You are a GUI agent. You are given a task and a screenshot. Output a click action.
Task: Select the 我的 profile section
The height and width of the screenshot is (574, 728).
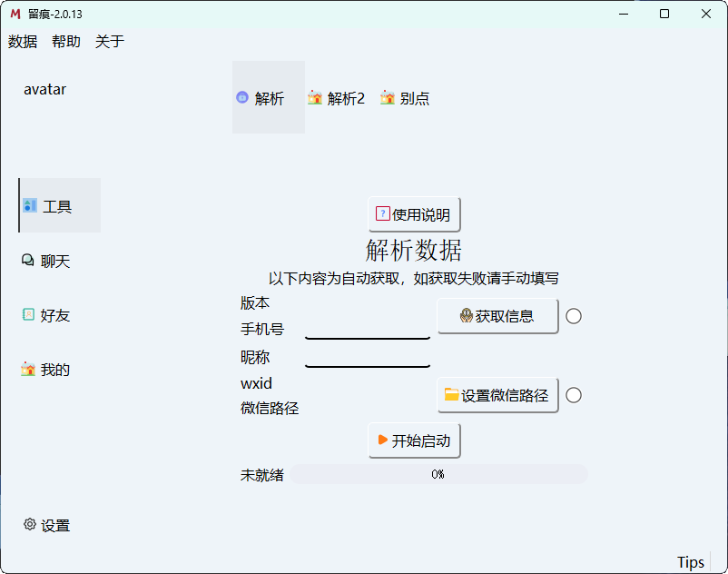pyautogui.click(x=54, y=369)
